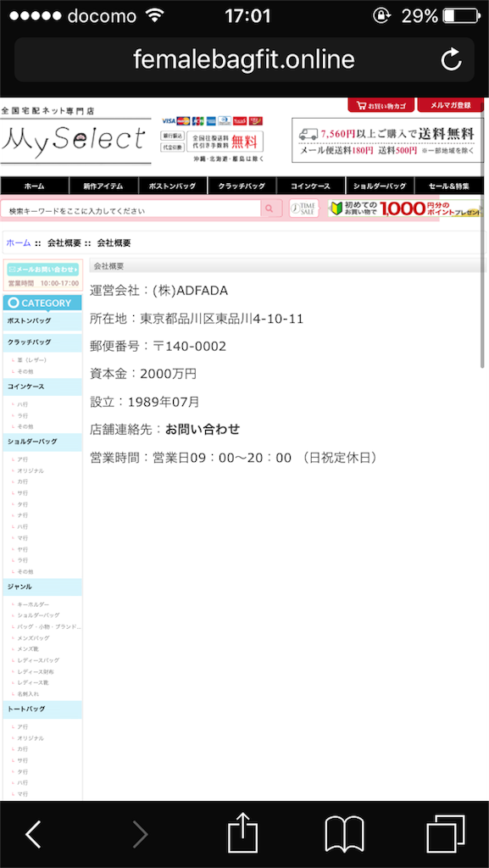Click the magnifier search icon button

coord(271,209)
